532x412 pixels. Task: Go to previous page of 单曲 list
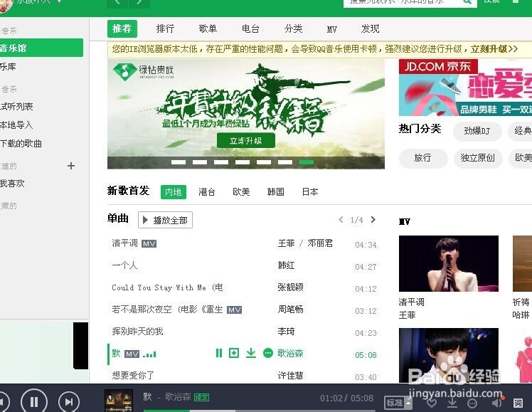(341, 220)
